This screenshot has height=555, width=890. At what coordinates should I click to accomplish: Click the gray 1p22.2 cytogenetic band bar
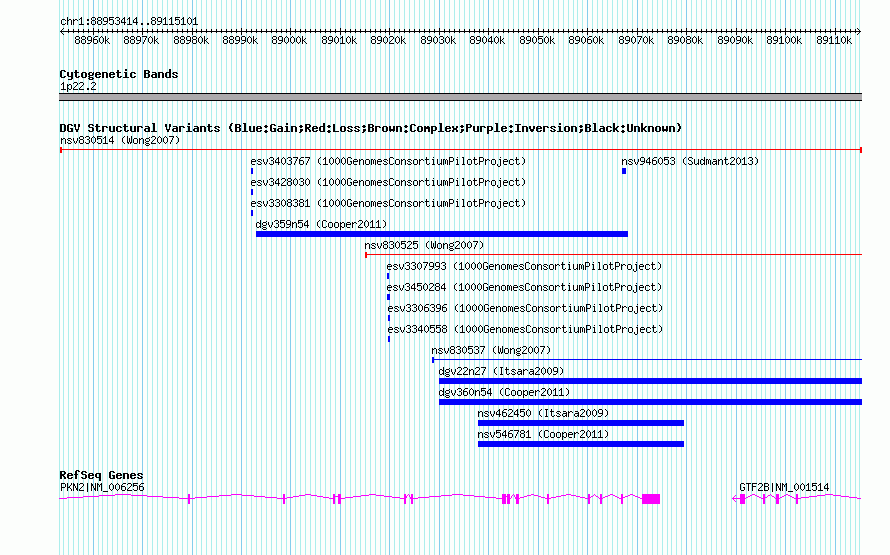click(460, 97)
